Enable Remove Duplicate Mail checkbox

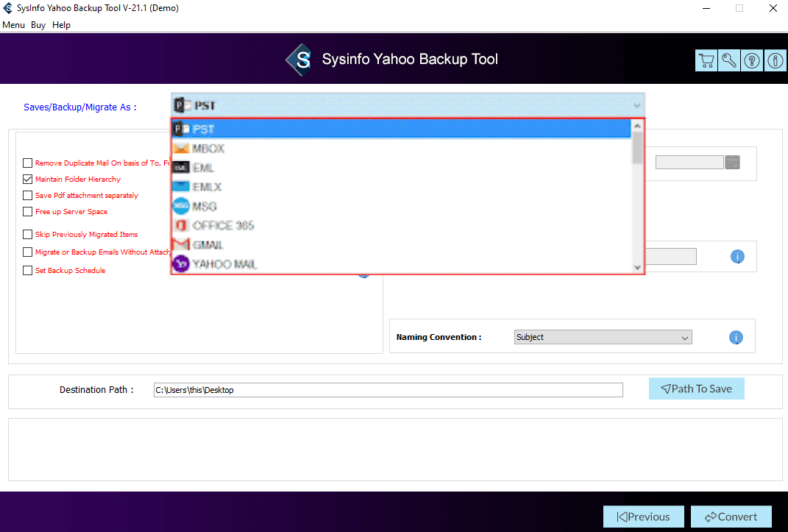click(28, 163)
